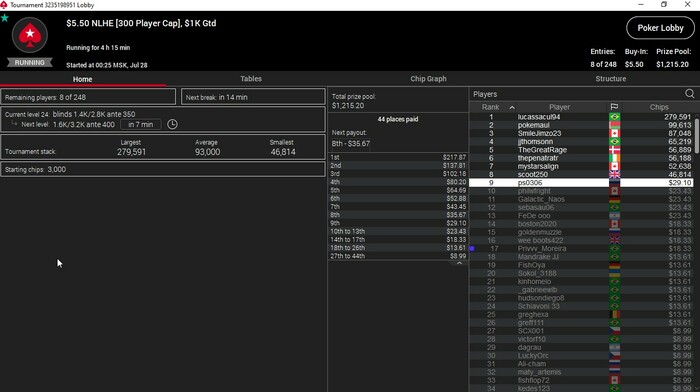Viewport: 700px width, 392px height.
Task: Click the Starting chips 3,000 box
Action: (163, 170)
